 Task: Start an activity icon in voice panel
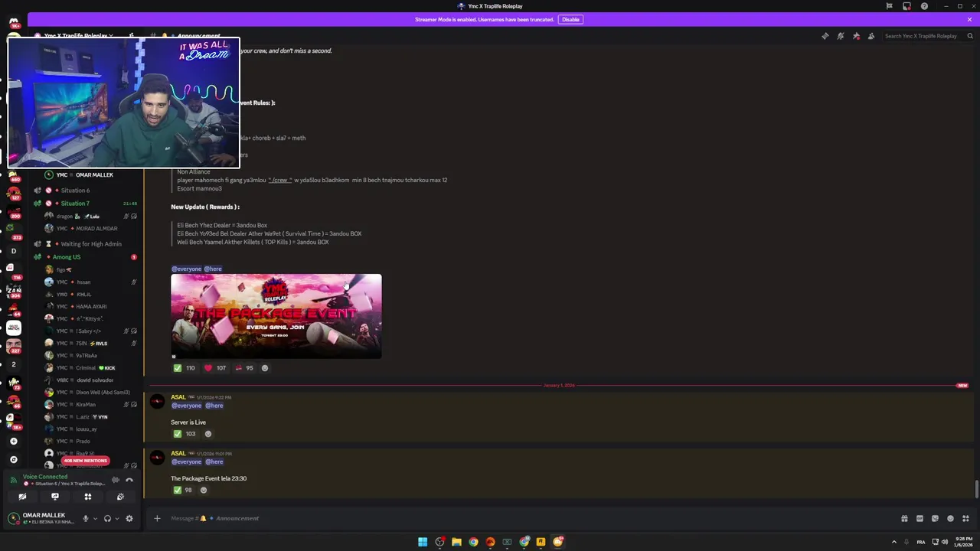click(x=88, y=497)
